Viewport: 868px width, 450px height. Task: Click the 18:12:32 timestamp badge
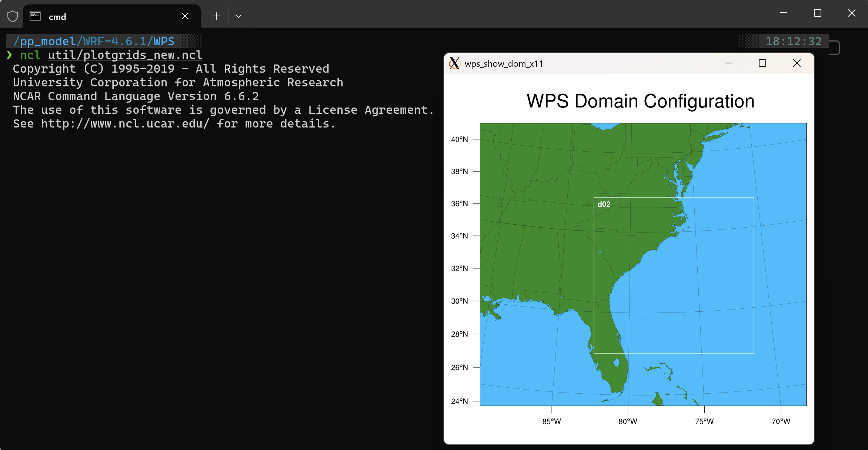[794, 41]
